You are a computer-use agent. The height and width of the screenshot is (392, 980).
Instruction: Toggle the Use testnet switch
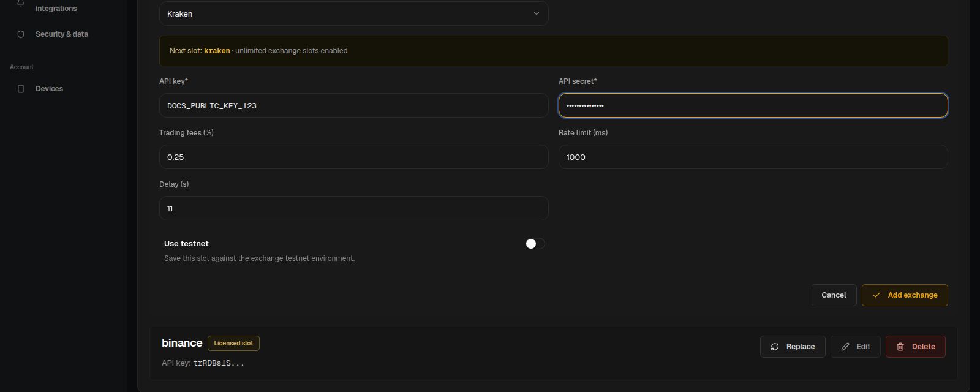click(535, 244)
